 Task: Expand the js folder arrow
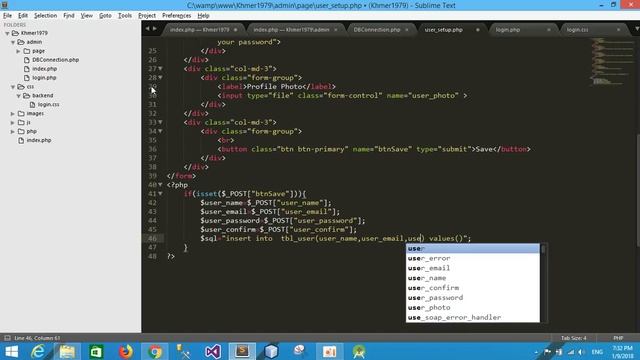pyautogui.click(x=13, y=122)
